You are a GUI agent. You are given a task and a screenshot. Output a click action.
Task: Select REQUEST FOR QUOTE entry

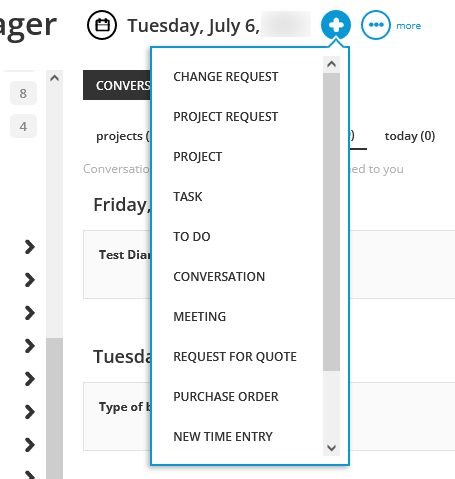pos(235,357)
